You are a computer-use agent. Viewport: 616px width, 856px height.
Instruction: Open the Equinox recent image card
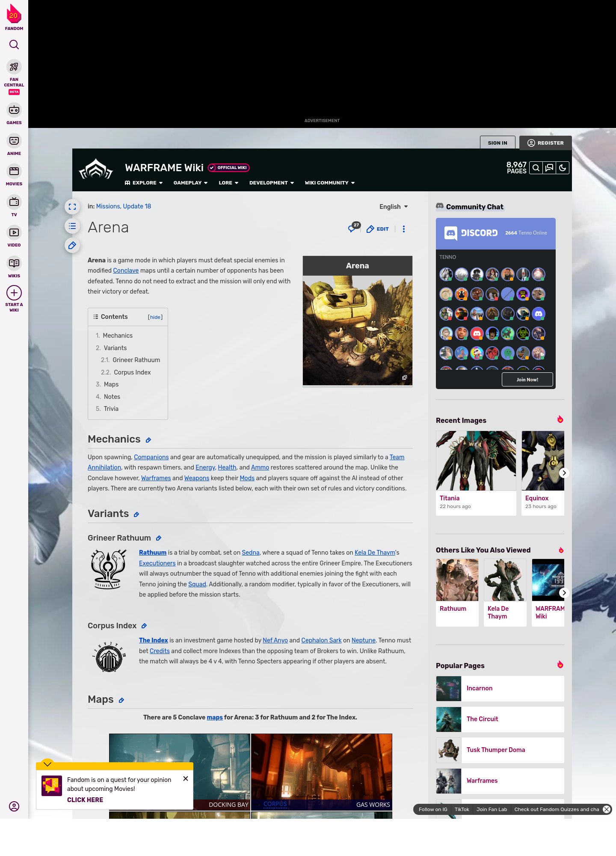click(x=543, y=473)
